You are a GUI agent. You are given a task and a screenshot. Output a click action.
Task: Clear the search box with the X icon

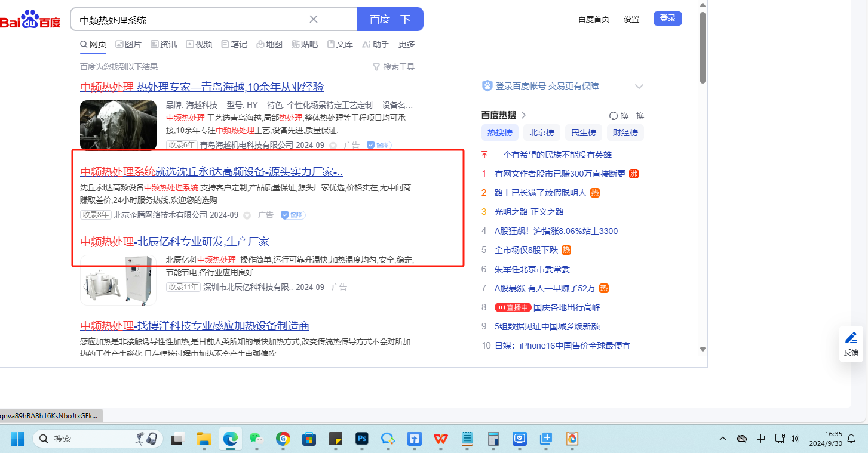pos(313,19)
